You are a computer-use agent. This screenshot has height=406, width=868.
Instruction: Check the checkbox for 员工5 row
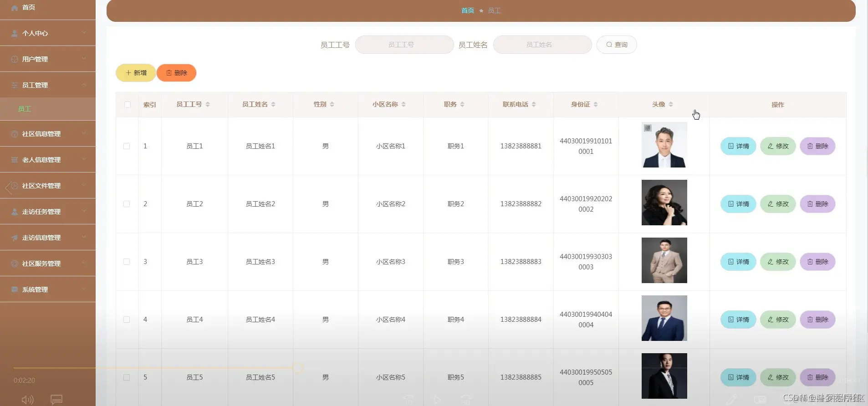(127, 377)
